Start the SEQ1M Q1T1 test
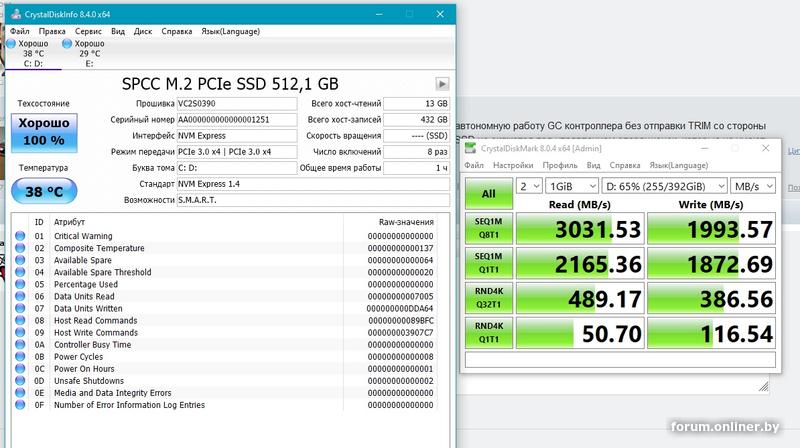800x448 pixels. (489, 263)
